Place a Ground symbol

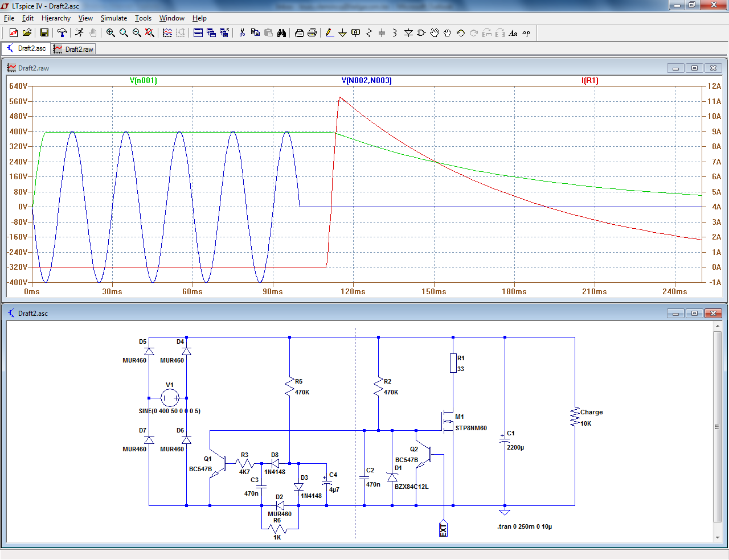coord(342,33)
